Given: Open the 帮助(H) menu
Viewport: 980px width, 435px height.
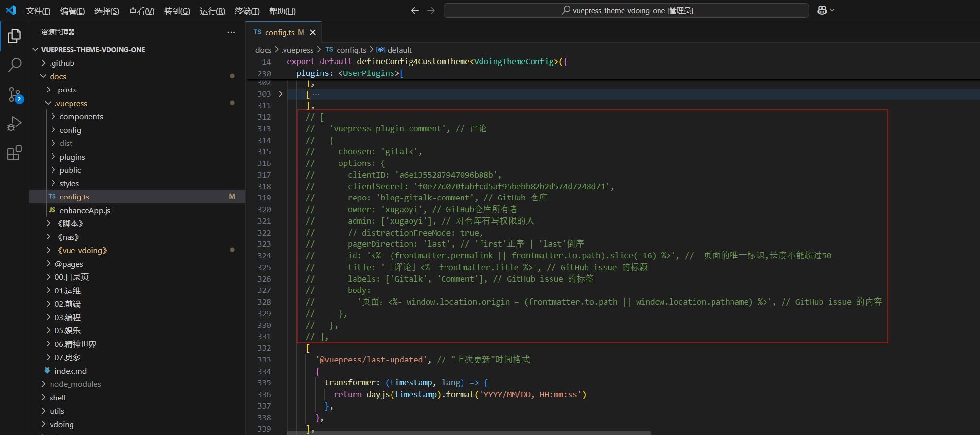Looking at the screenshot, I should point(282,11).
